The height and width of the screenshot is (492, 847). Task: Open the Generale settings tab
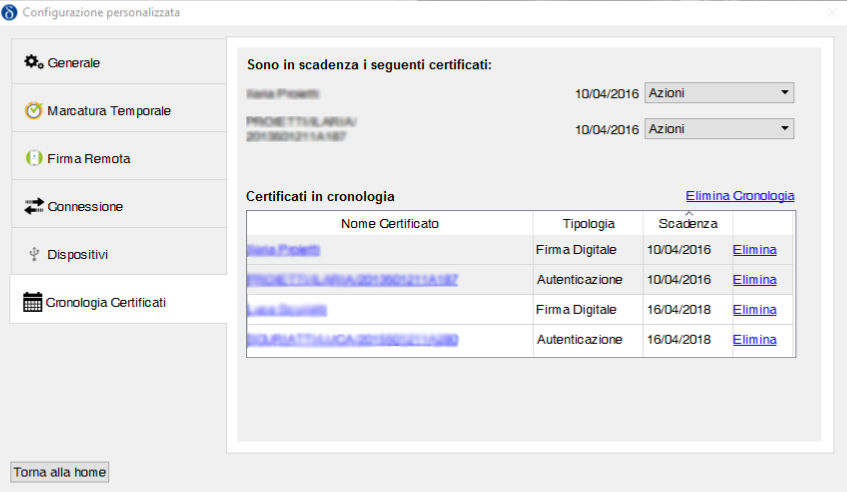[119, 62]
